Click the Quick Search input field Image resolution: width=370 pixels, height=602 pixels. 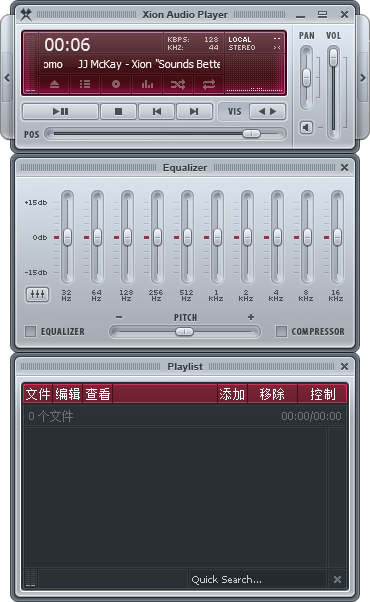tap(258, 579)
